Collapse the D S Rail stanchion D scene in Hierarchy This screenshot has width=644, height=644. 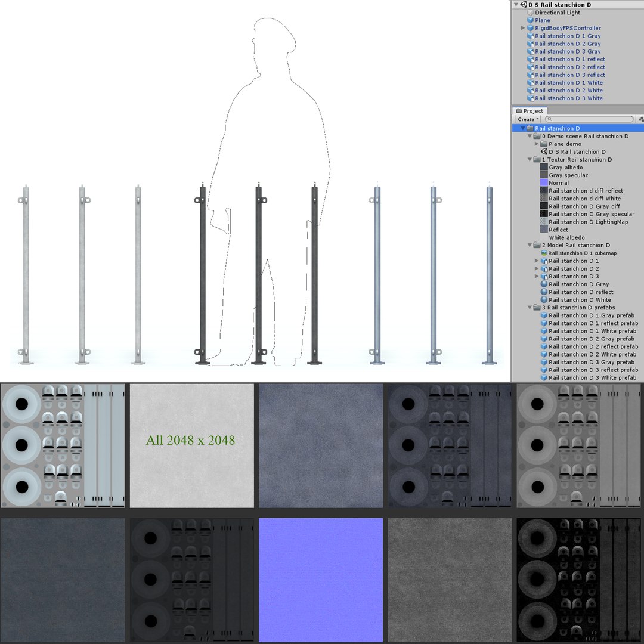click(516, 5)
